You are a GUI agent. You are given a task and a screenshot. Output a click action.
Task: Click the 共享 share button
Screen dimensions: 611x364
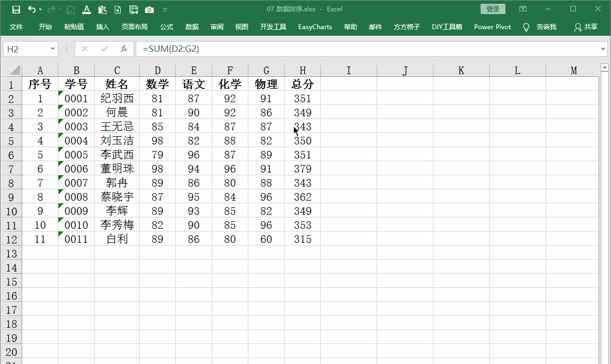[x=586, y=27]
